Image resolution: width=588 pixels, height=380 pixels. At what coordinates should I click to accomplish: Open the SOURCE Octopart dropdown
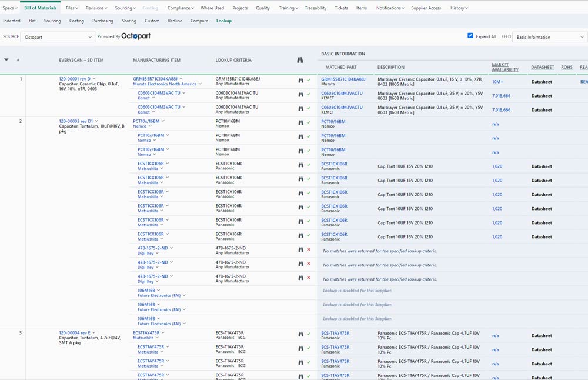(x=58, y=36)
